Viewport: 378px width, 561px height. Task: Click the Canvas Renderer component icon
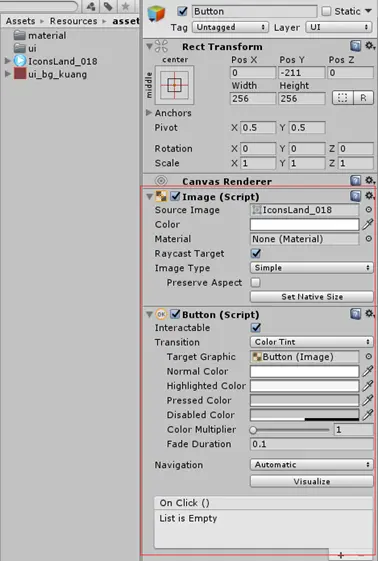point(161,181)
